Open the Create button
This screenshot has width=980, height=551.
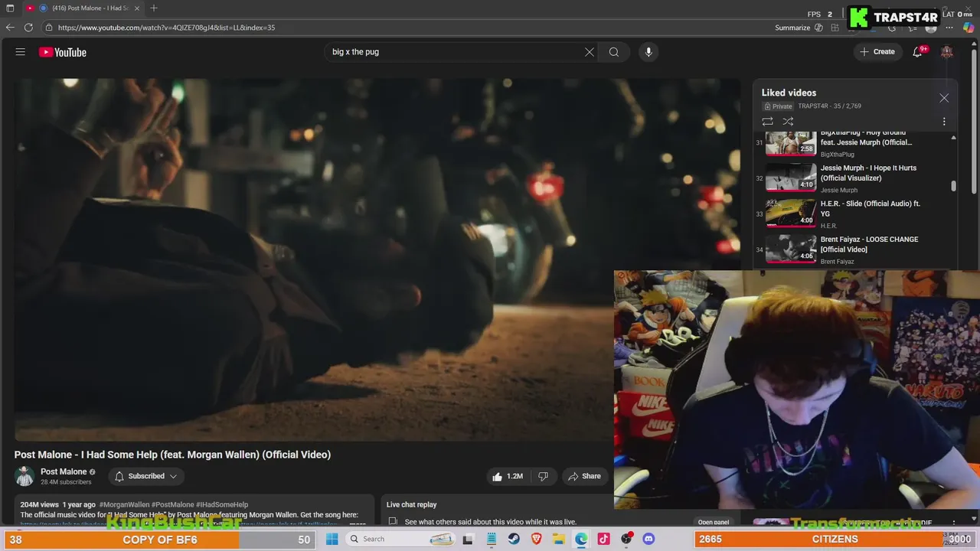click(x=877, y=52)
